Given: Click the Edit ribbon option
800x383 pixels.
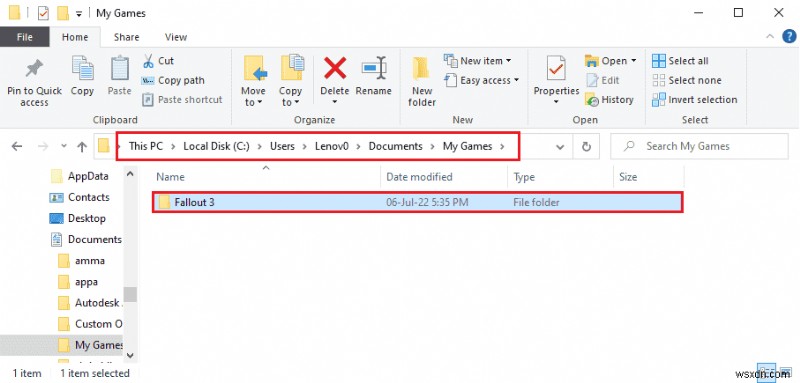Looking at the screenshot, I should (603, 80).
